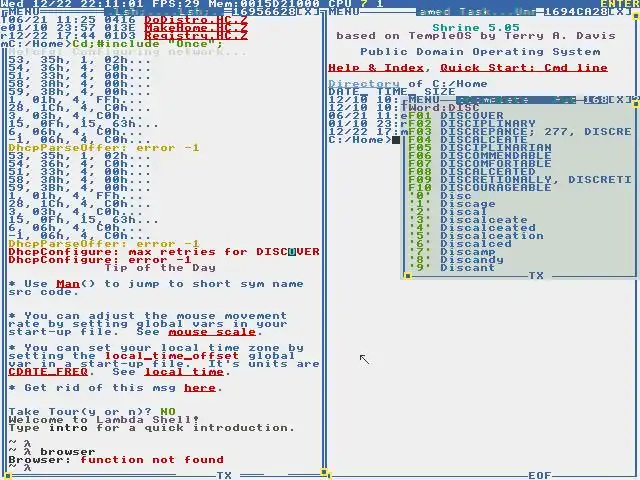Open MENU of the autocomplete popup window
This screenshot has height=480, width=640.
(x=424, y=100)
